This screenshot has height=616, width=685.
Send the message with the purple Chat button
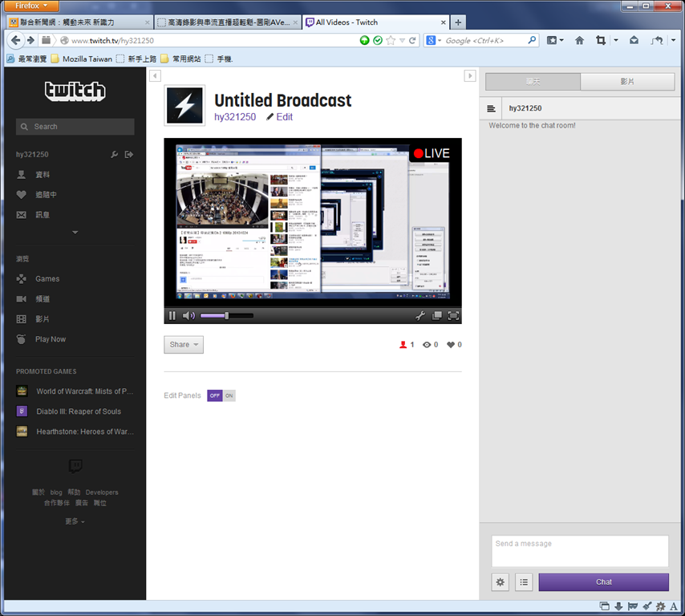tap(603, 582)
